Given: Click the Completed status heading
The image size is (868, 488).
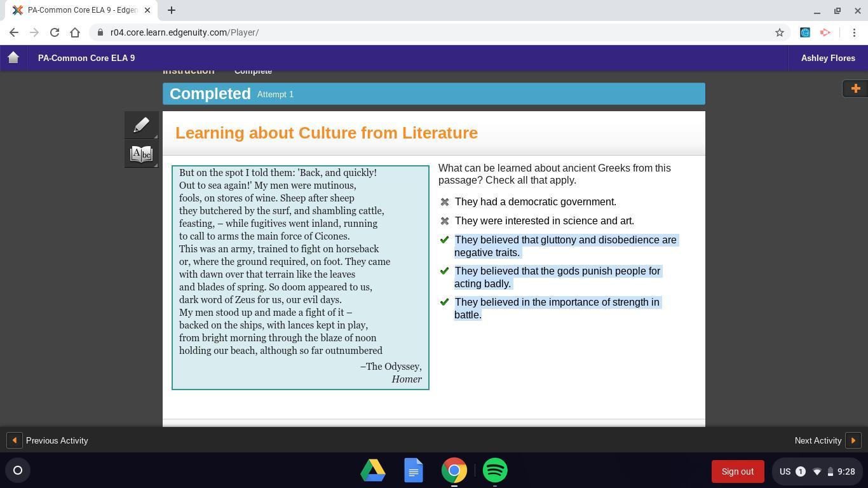Looking at the screenshot, I should (x=210, y=93).
